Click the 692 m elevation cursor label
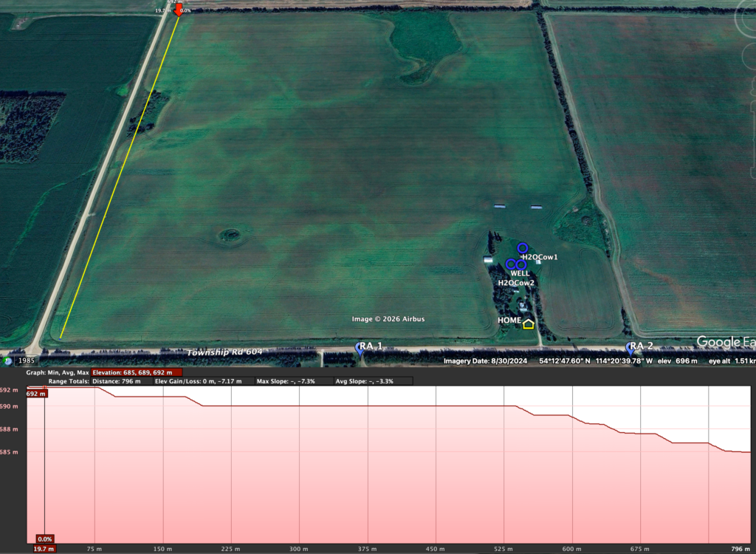756x554 pixels. click(36, 394)
